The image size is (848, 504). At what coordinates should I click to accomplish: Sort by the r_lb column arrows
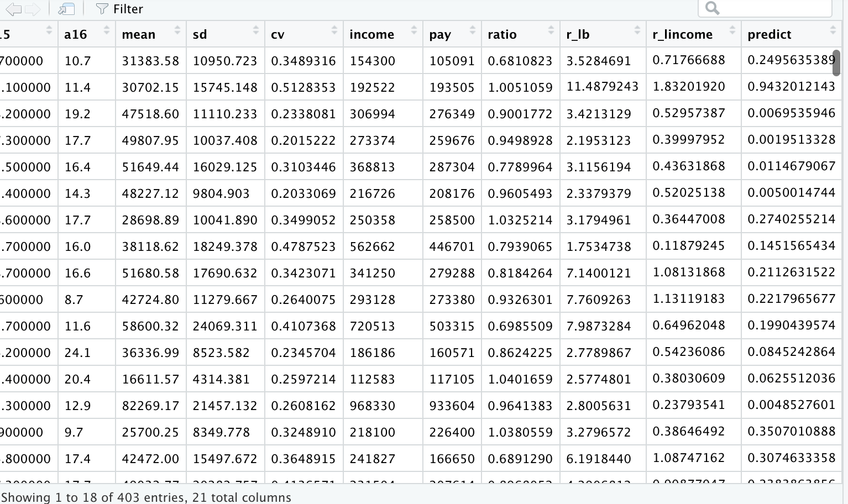[x=637, y=30]
